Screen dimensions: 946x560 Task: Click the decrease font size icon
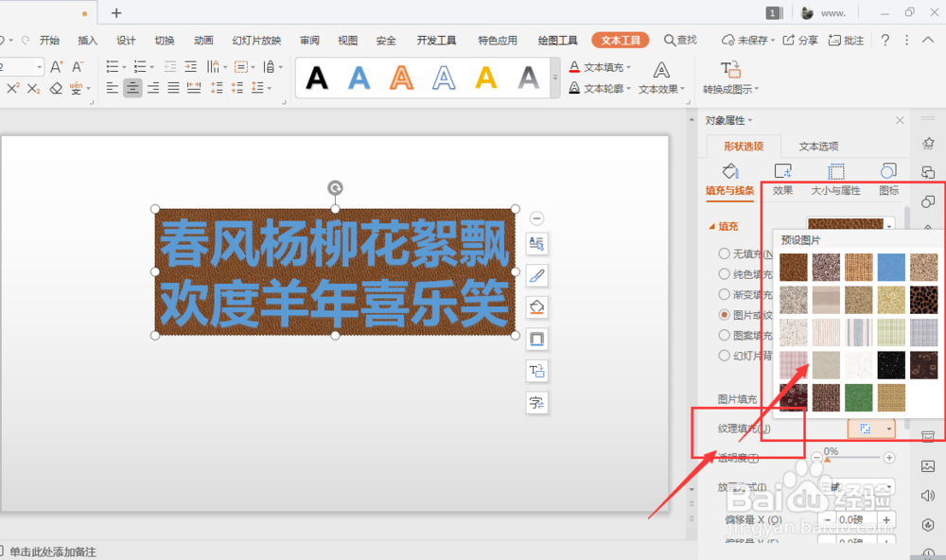pos(78,66)
